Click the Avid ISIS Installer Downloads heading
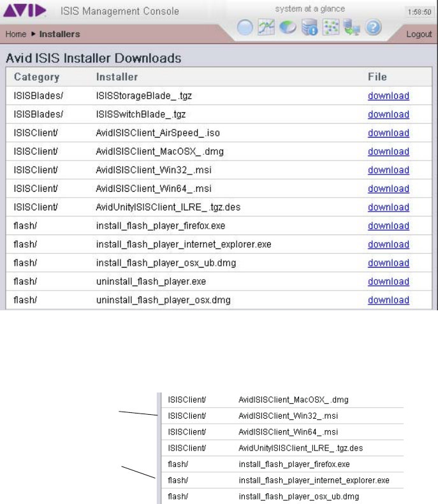The width and height of the screenshot is (438, 504). click(x=94, y=58)
